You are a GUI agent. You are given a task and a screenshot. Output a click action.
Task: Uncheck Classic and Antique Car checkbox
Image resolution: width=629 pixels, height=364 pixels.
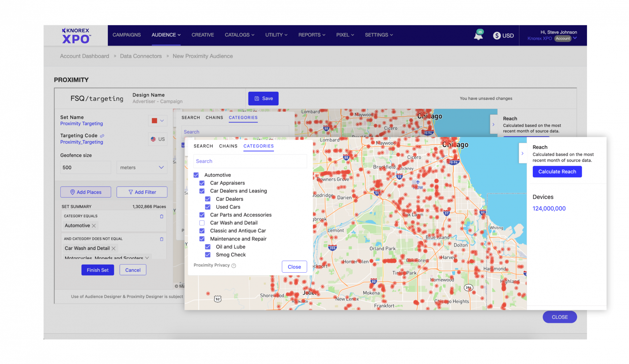coord(202,231)
